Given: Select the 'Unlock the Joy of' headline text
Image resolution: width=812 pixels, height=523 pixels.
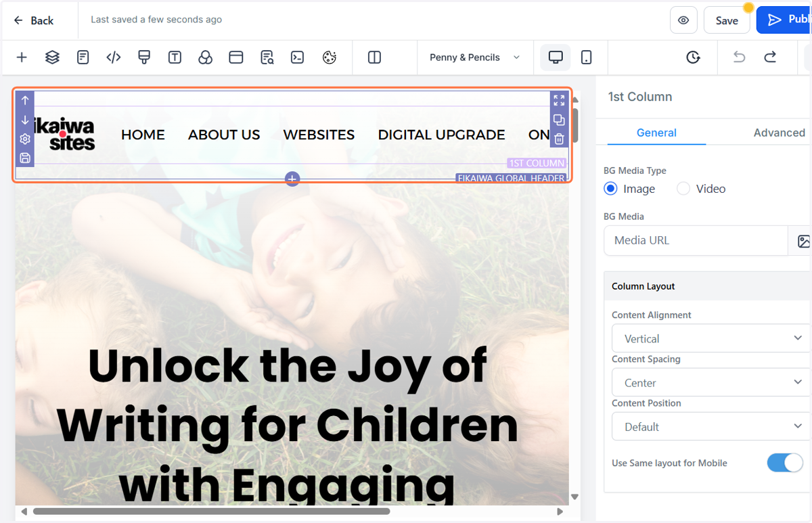Looking at the screenshot, I should point(287,365).
